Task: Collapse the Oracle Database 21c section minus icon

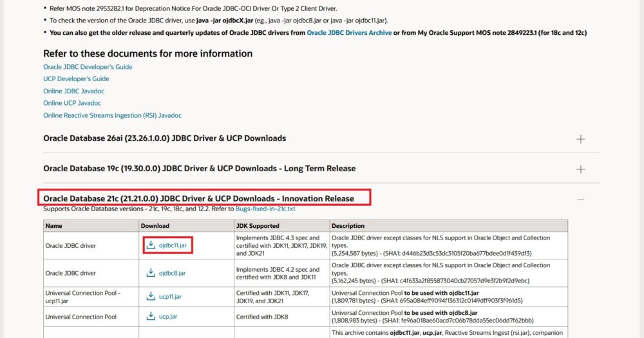Action: [581, 199]
